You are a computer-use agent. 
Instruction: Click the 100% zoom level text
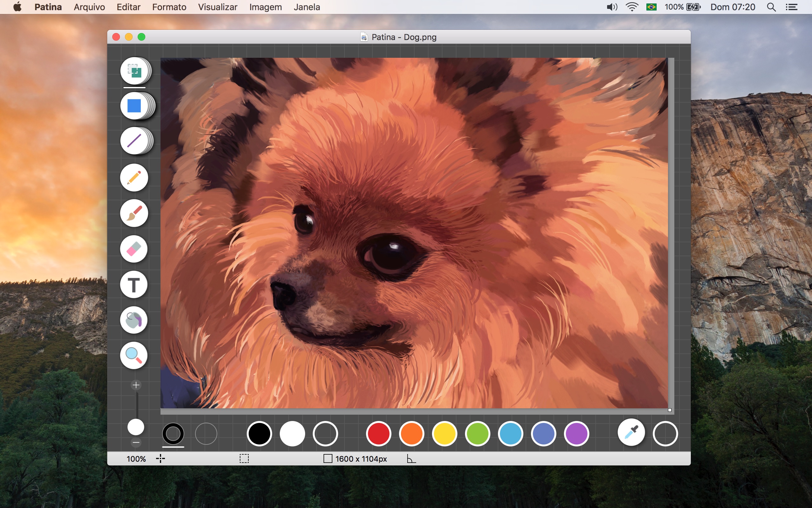[x=136, y=458]
